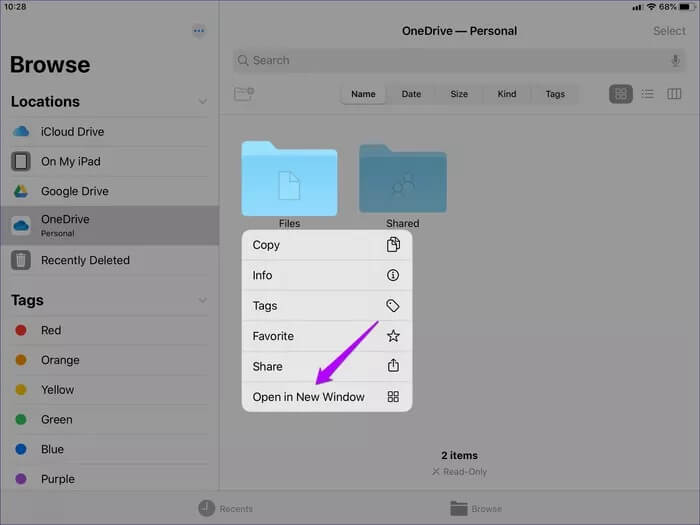Viewport: 700px width, 525px height.
Task: Choose Tags from the context menu
Action: tap(327, 306)
